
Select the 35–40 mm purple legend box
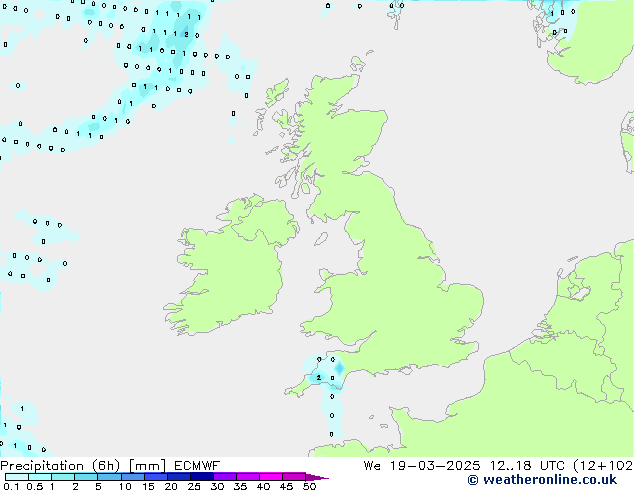(x=248, y=477)
